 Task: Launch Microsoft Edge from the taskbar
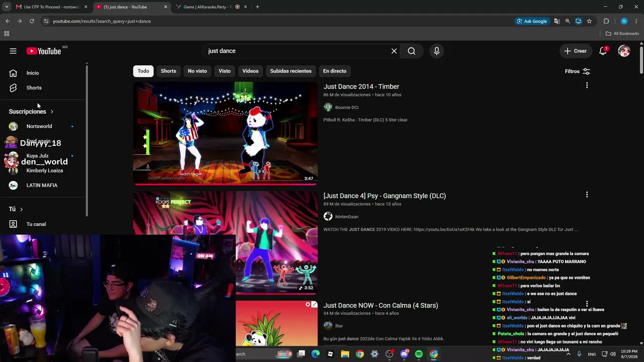(315, 354)
